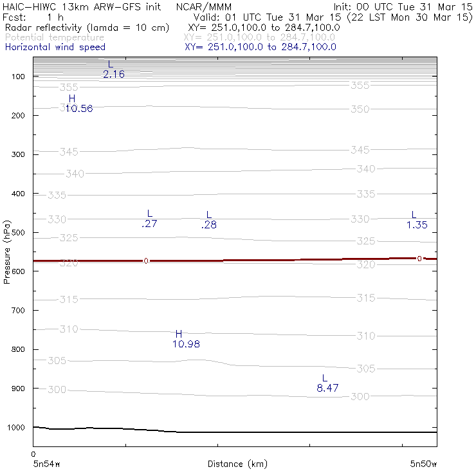
Task: Select the "NCAR/MMM" header label
Action: (204, 6)
